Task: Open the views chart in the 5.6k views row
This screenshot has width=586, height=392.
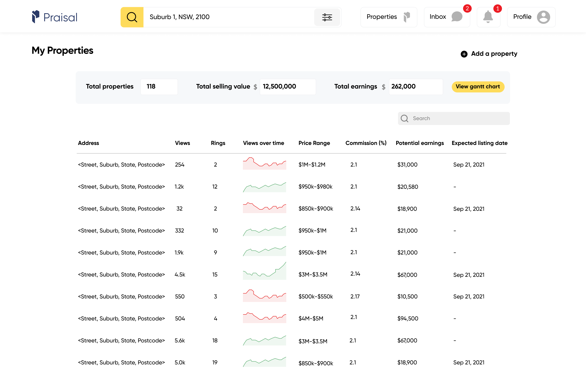Action: click(x=265, y=340)
